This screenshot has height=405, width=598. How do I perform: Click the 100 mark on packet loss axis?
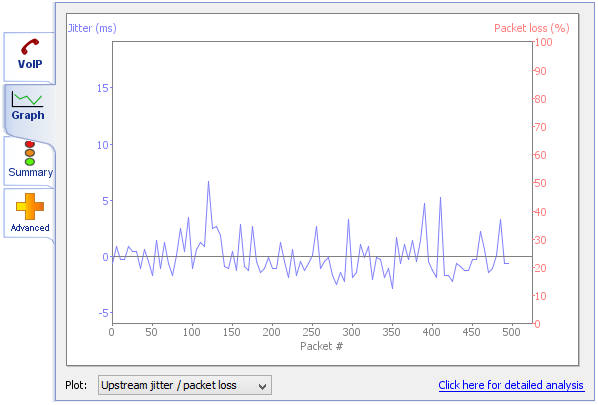pyautogui.click(x=543, y=42)
